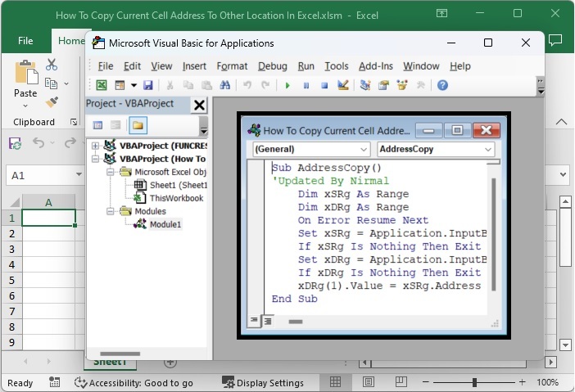Click row header 5 in Excel
The width and height of the screenshot is (575, 392).
[x=11, y=280]
